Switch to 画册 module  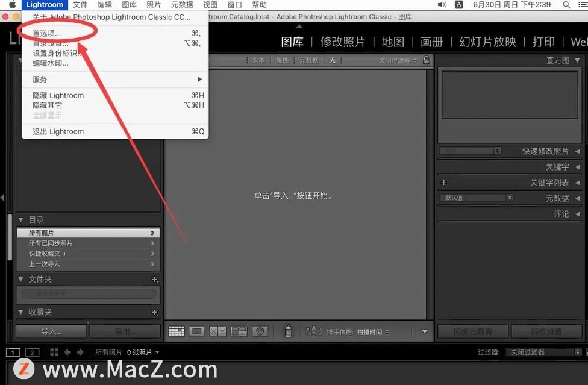(431, 42)
